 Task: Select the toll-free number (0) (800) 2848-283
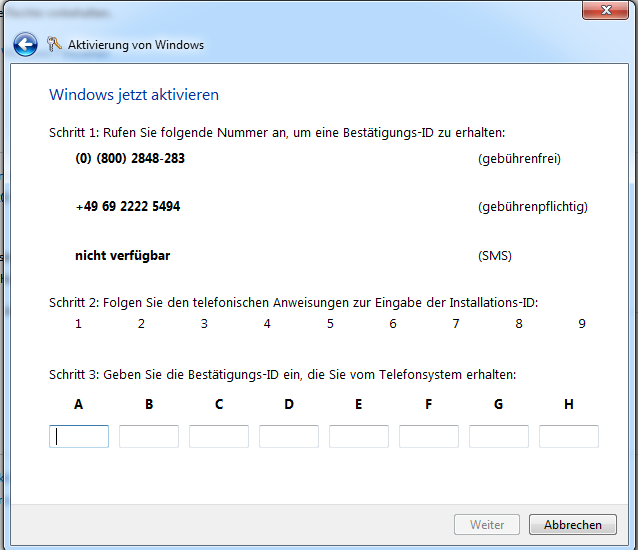[x=130, y=158]
